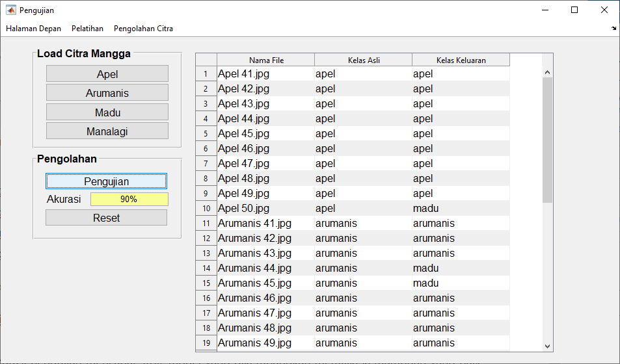
Task: Click the small dock arrow in menu bar
Action: click(x=614, y=29)
